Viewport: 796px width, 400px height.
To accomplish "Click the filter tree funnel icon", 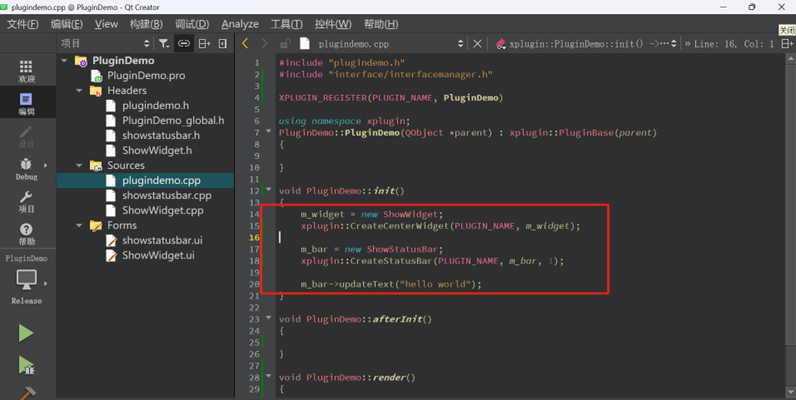I will pyautogui.click(x=163, y=44).
